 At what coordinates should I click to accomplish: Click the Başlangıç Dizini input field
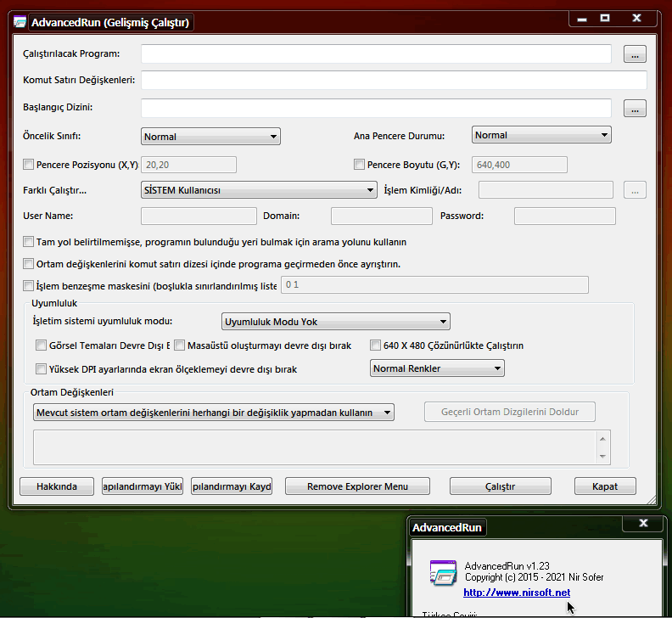point(376,108)
